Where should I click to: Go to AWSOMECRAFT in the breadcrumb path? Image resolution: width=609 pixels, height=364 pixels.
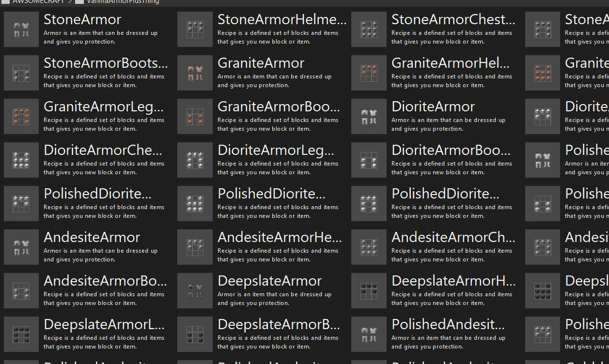38,1
